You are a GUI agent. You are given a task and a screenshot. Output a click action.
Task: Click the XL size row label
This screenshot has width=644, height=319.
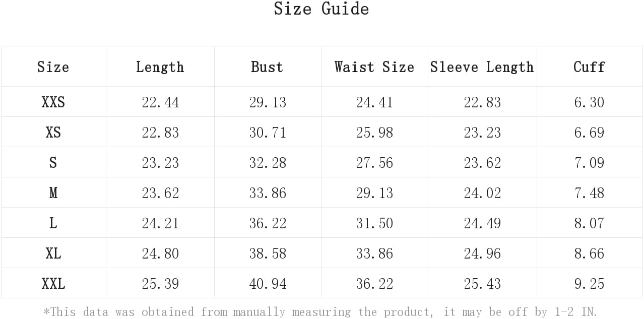click(53, 253)
